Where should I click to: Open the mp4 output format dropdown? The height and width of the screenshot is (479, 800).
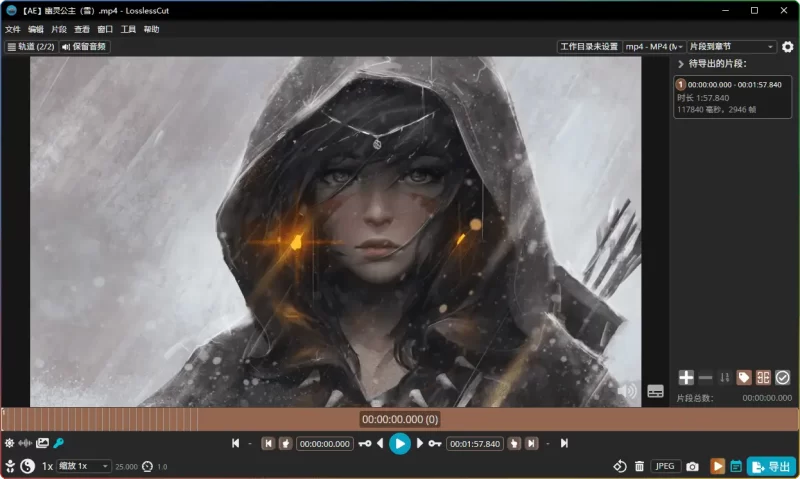click(652, 47)
